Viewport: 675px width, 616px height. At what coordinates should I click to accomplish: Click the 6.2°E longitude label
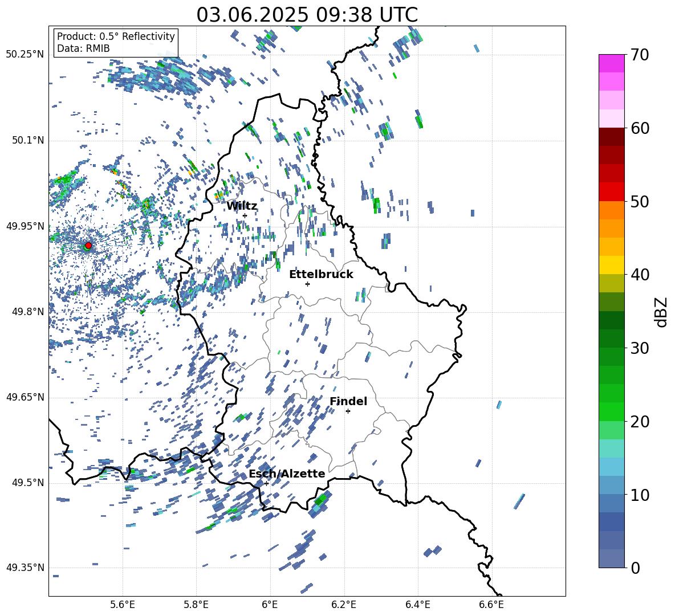[x=344, y=605]
